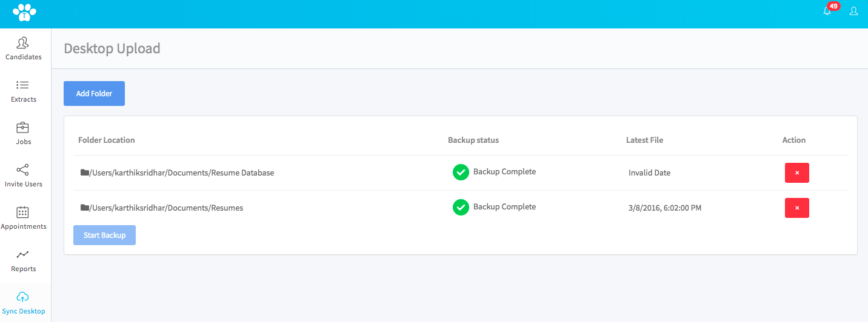Click green checkmark for Resume Database backup
868x322 pixels.
point(461,172)
